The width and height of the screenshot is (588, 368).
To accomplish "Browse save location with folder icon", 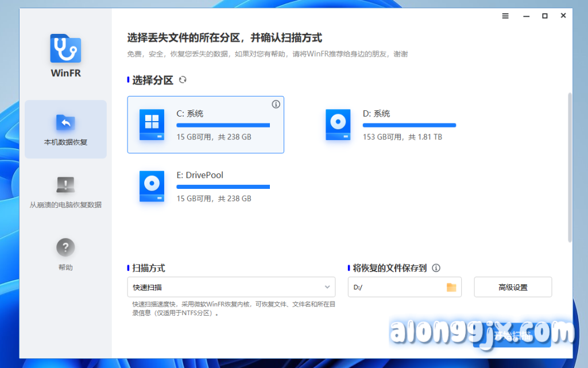I will click(451, 287).
